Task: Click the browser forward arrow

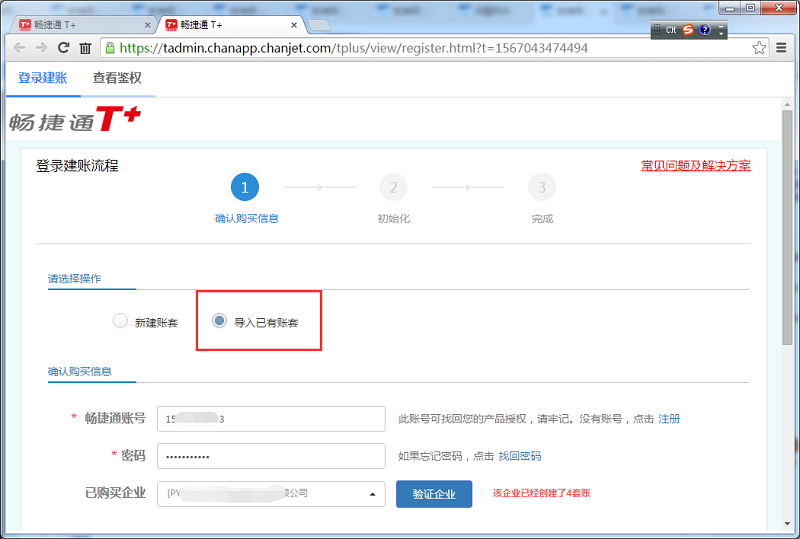Action: [41, 48]
